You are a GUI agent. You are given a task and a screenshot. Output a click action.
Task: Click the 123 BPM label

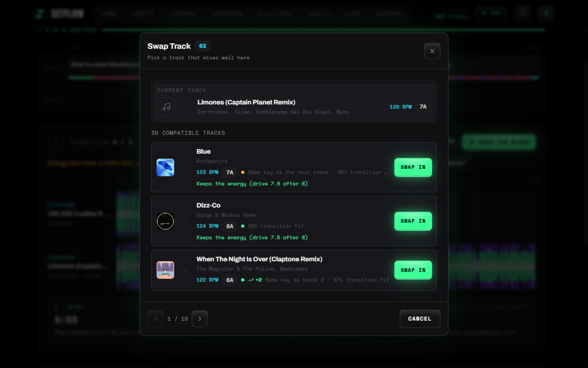pos(208,172)
